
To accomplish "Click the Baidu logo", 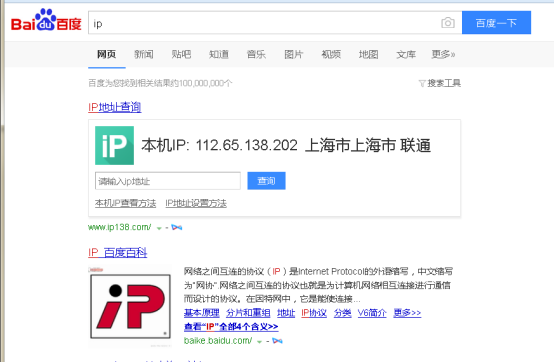I will coord(46,21).
